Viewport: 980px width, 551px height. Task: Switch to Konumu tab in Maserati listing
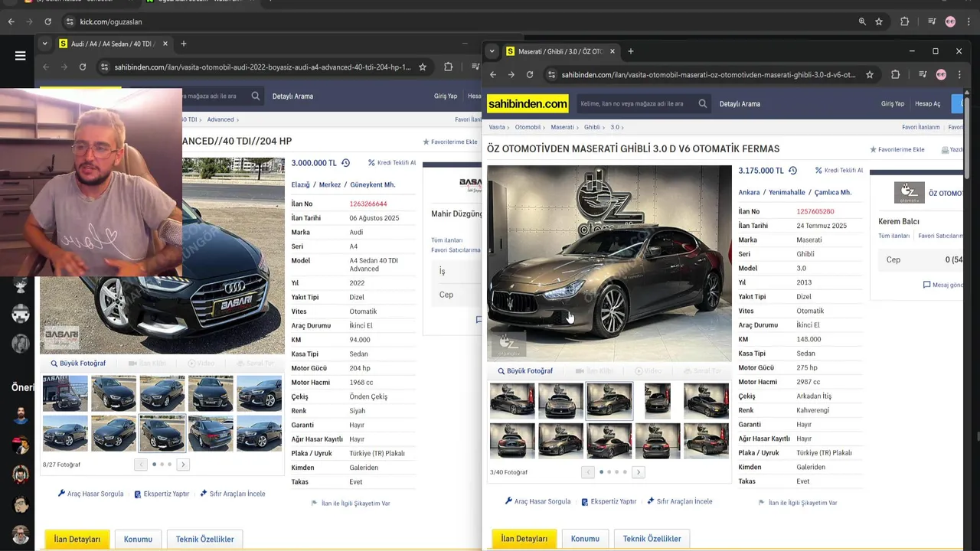pyautogui.click(x=585, y=539)
